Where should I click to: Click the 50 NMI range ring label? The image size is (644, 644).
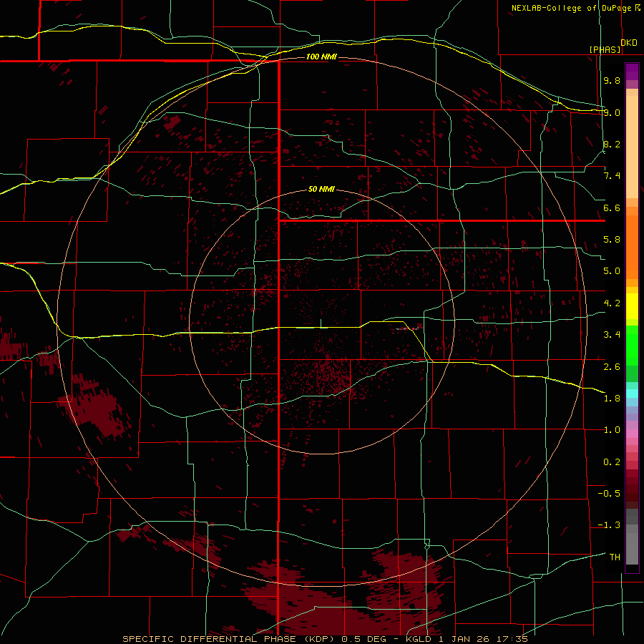[x=321, y=189]
